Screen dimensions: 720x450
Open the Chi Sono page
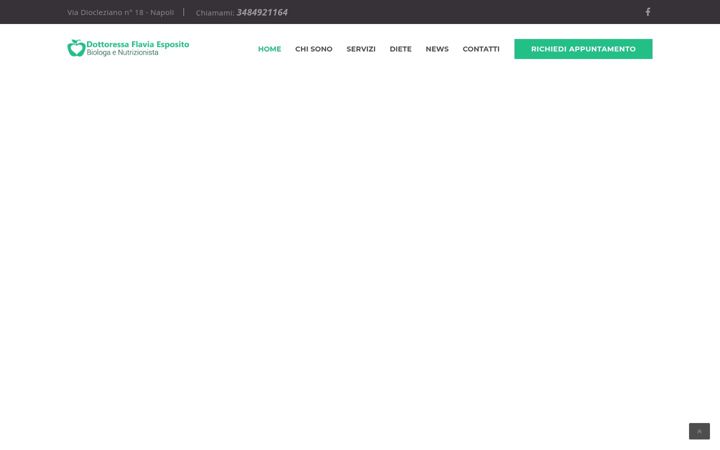click(x=314, y=49)
